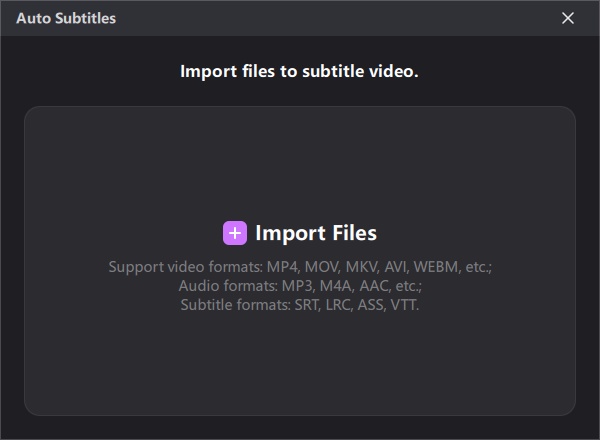Close the Auto Subtitles dialog
The width and height of the screenshot is (600, 440).
click(568, 18)
